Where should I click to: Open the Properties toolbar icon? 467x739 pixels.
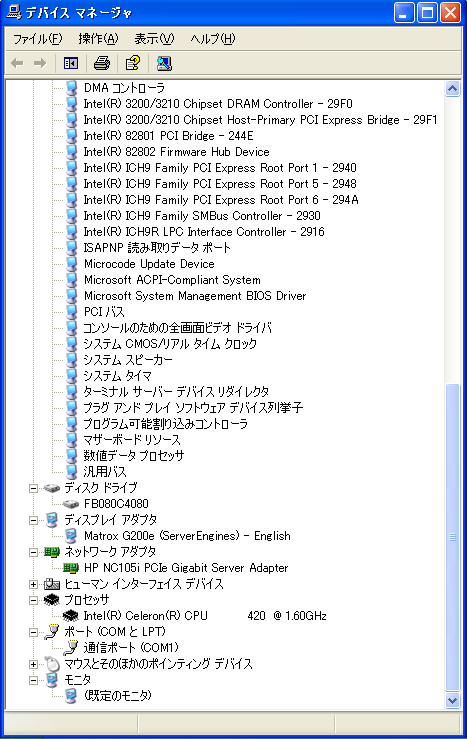(x=132, y=63)
